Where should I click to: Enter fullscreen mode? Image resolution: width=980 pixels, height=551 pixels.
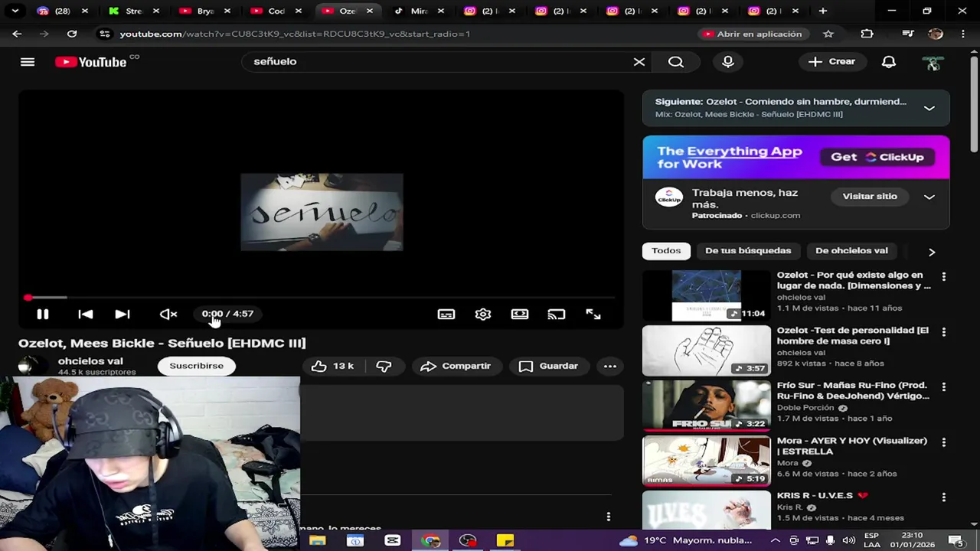click(593, 315)
